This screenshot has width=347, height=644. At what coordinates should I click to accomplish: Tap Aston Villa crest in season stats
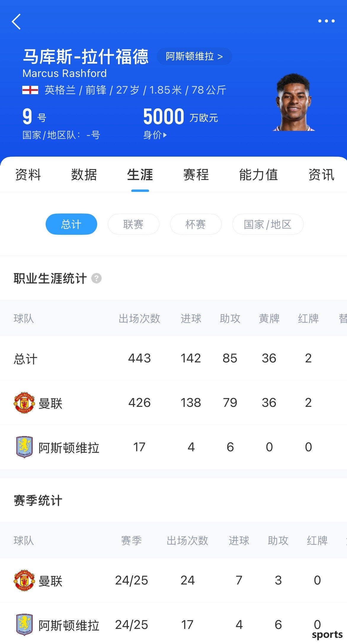(24, 625)
